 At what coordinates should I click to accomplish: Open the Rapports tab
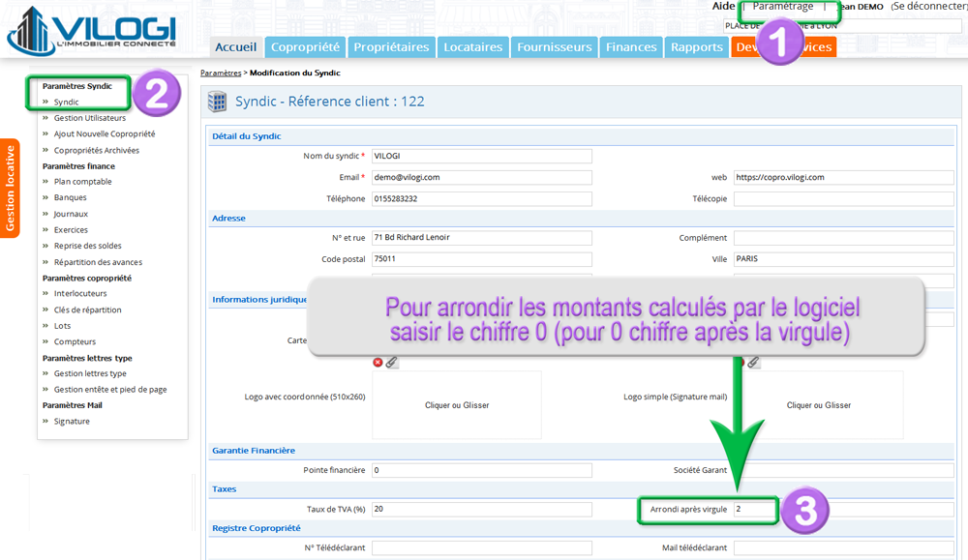(697, 46)
